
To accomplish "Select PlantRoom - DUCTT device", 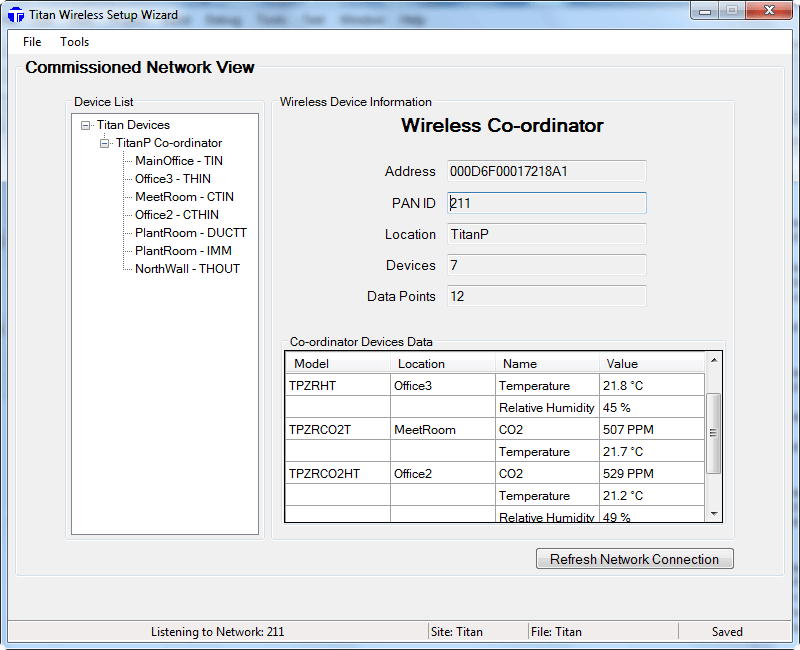I will (x=191, y=233).
